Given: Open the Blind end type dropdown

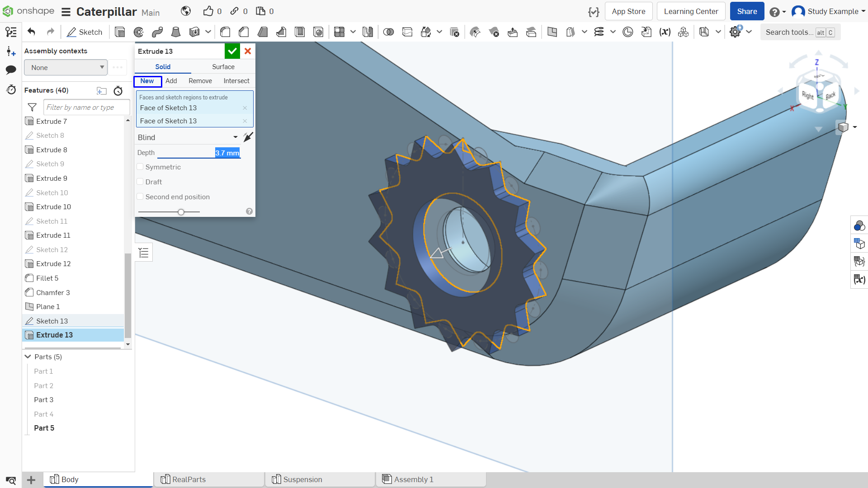Looking at the screenshot, I should (x=188, y=137).
